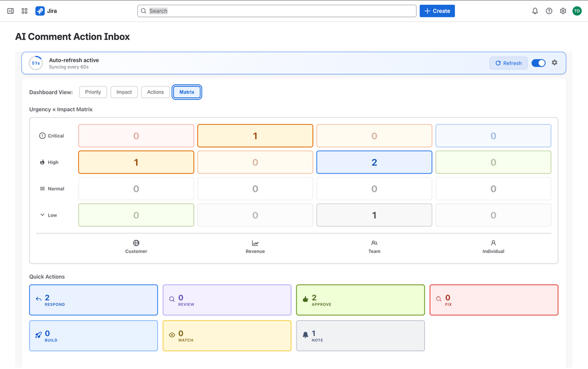Switch to Actions dashboard view
588x369 pixels.
pyautogui.click(x=156, y=92)
